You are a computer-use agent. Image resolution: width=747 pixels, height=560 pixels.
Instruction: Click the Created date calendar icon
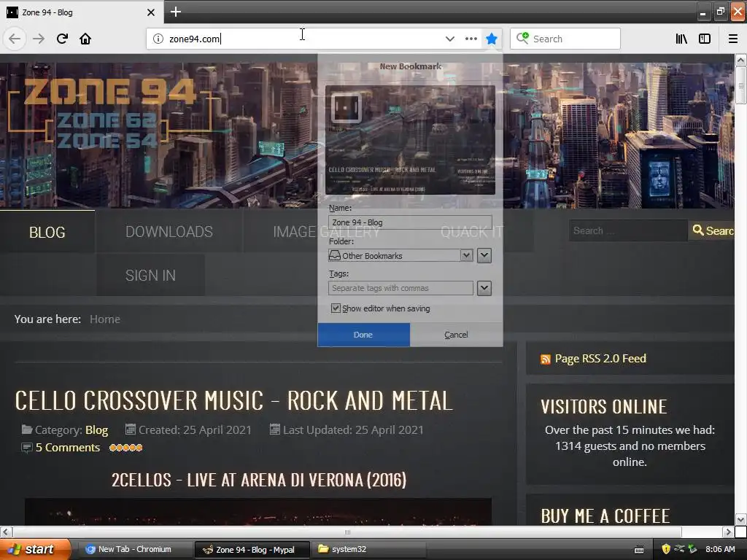click(131, 429)
